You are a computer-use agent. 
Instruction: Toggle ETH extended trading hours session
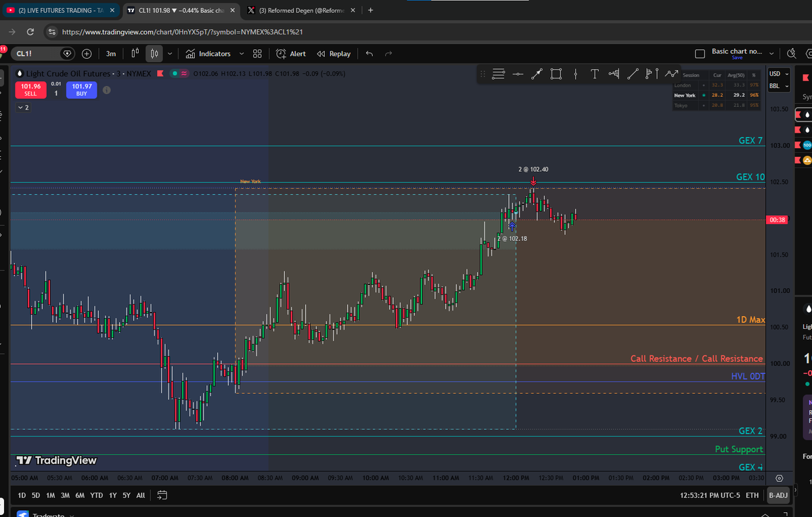click(x=752, y=495)
